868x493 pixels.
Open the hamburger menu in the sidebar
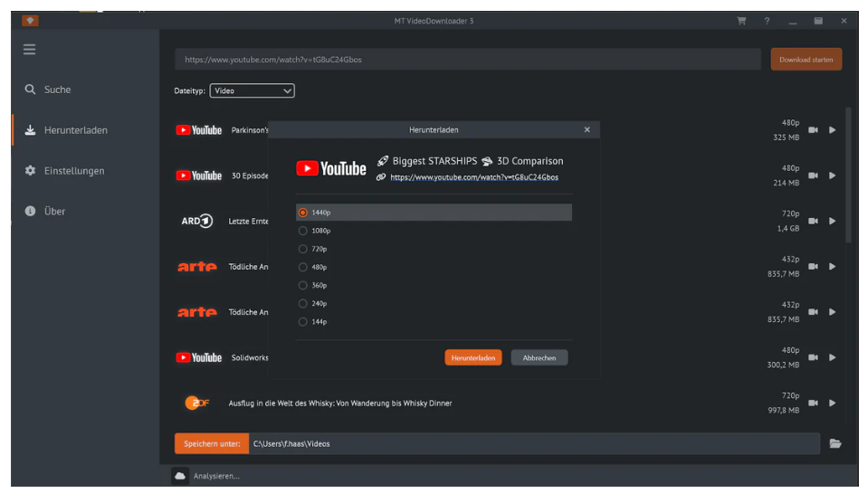29,49
